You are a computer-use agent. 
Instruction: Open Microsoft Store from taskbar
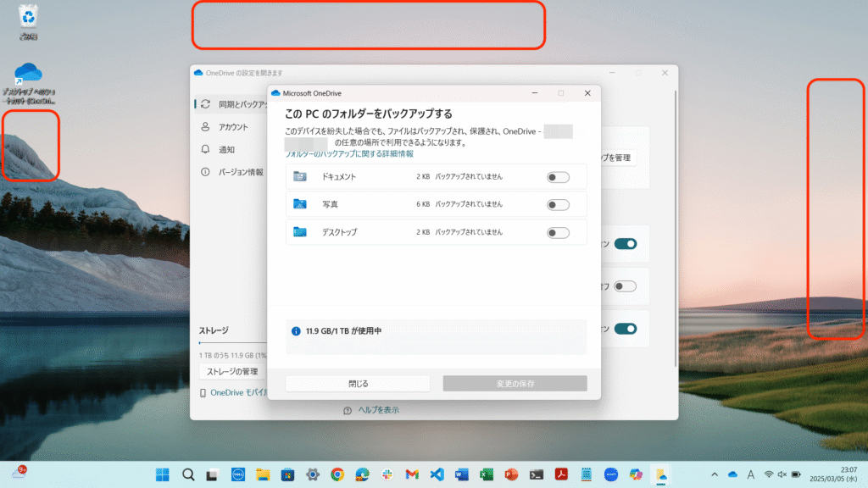pos(287,474)
